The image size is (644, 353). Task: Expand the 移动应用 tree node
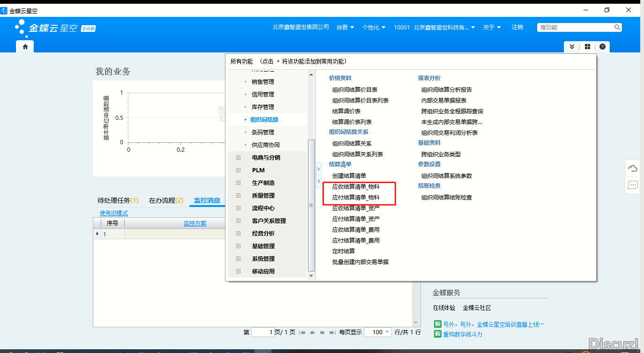tap(239, 272)
